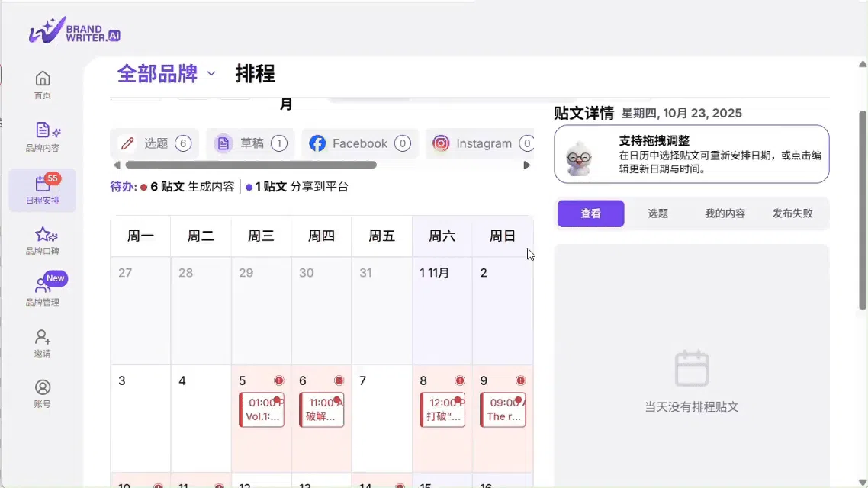Select the 01:00 PM post on November 5
The height and width of the screenshot is (488, 868).
[x=262, y=409]
